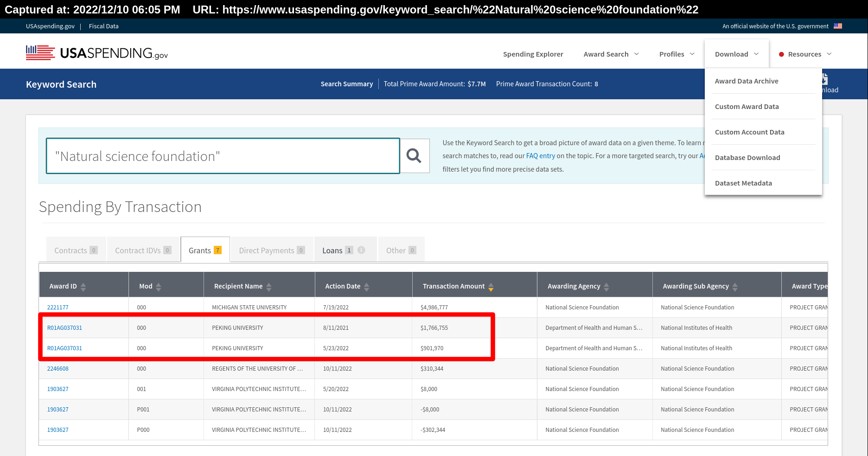This screenshot has height=456, width=868.
Task: Open award 1903627 with Mod P001
Action: click(x=58, y=410)
